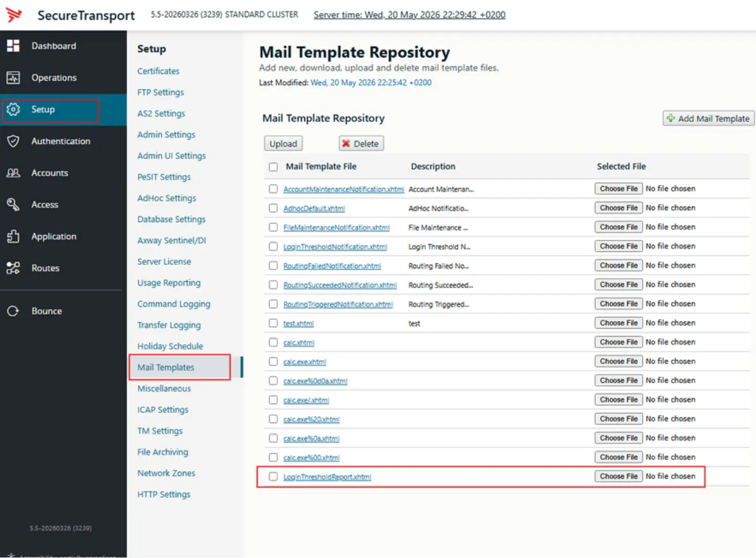Image resolution: width=756 pixels, height=558 pixels.
Task: Select the Setup gear icon
Action: (13, 109)
